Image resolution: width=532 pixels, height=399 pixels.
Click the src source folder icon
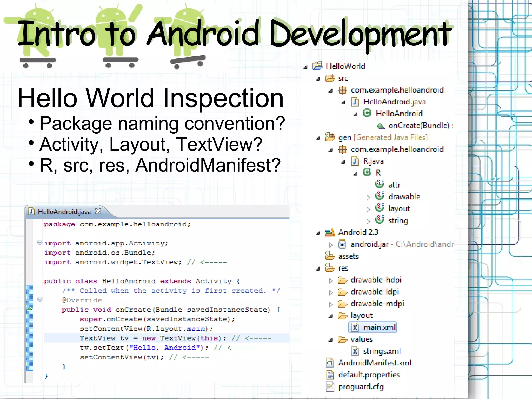(330, 78)
